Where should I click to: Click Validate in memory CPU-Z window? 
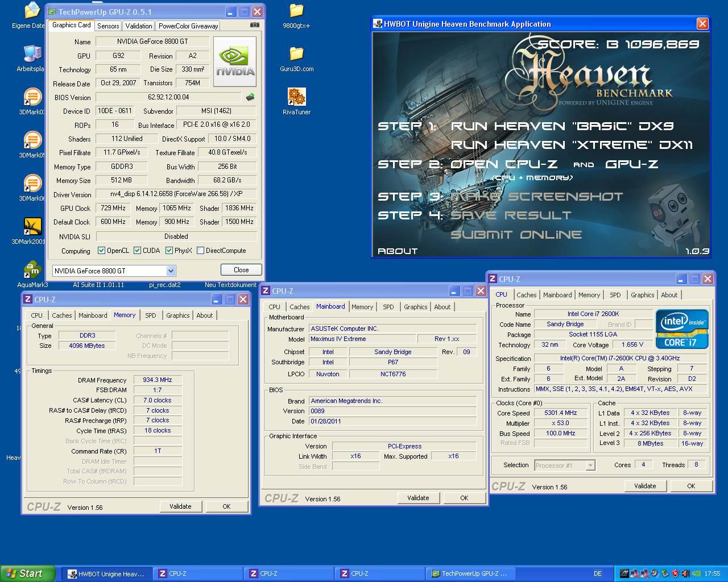pyautogui.click(x=180, y=506)
